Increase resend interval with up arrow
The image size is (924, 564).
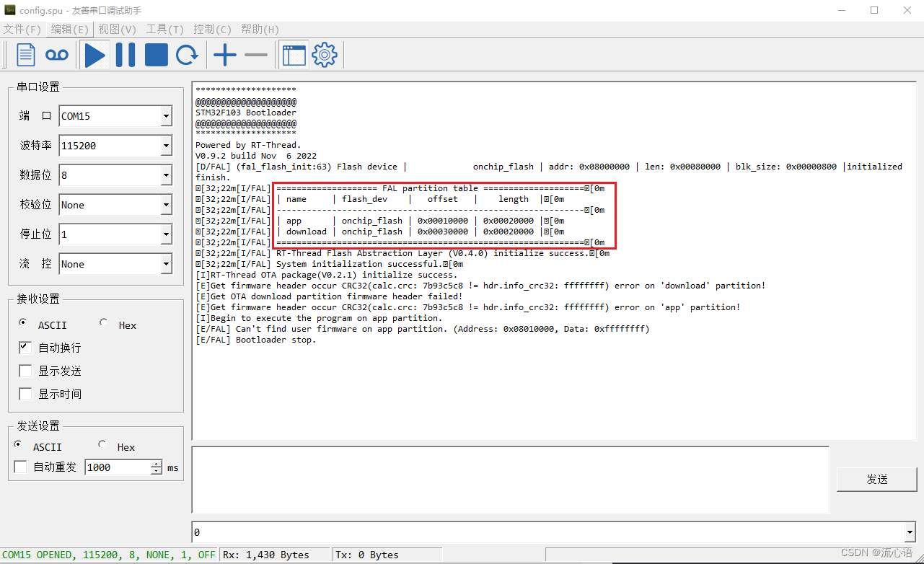(x=157, y=464)
